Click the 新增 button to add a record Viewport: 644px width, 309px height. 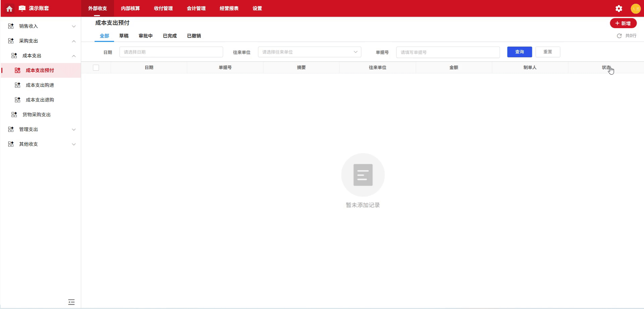623,23
